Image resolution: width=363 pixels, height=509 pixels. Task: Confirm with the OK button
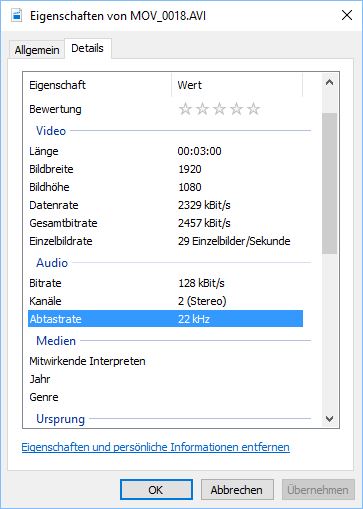point(156,490)
